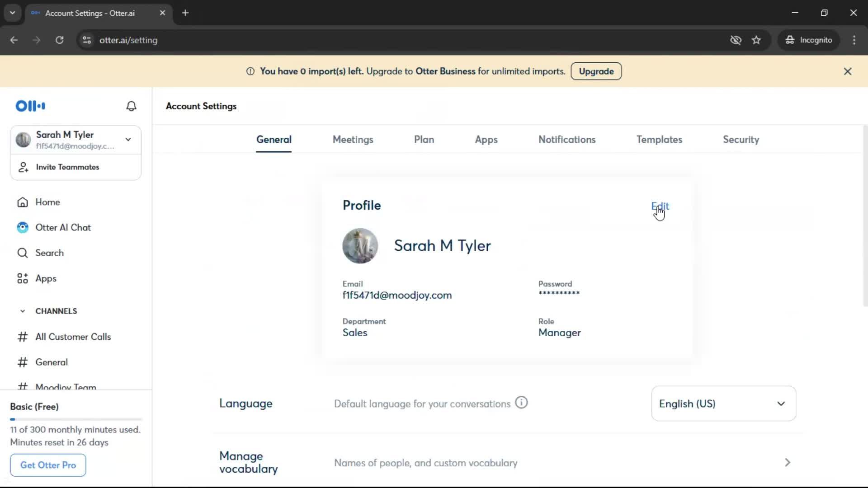Open the notifications bell
Screen dimensions: 868x488
click(131, 106)
